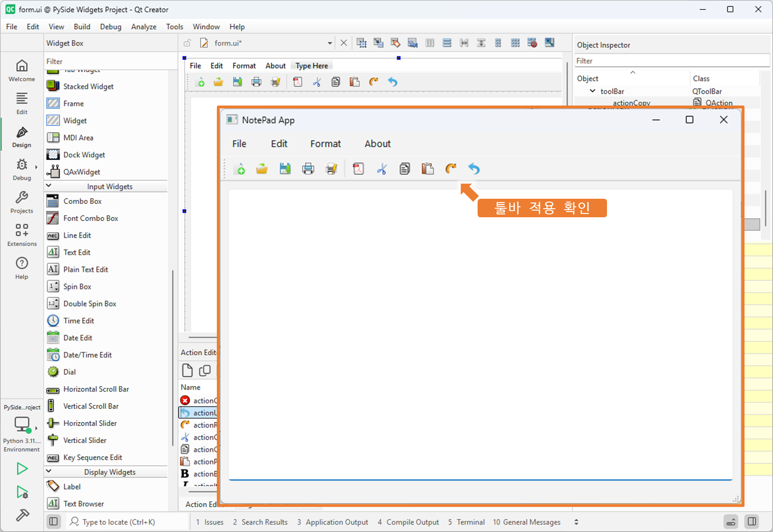Open Debug mode in sidebar

pyautogui.click(x=22, y=170)
